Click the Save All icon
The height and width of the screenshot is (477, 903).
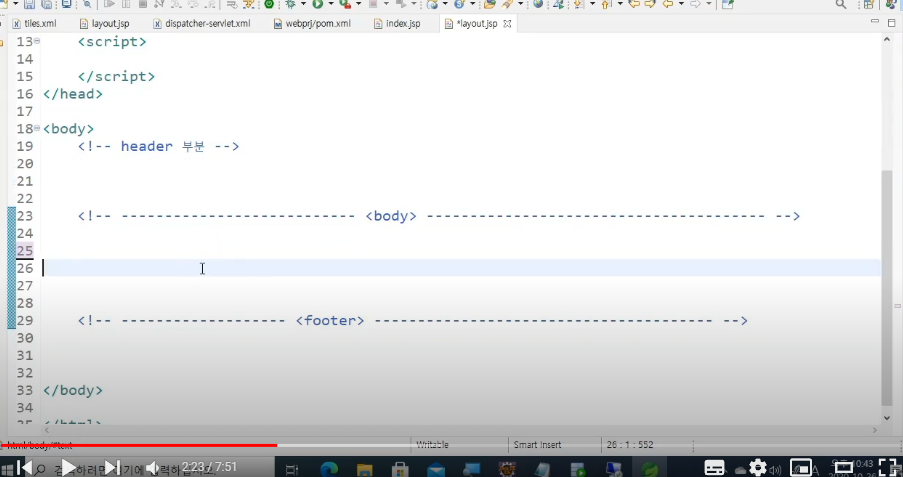pos(47,5)
